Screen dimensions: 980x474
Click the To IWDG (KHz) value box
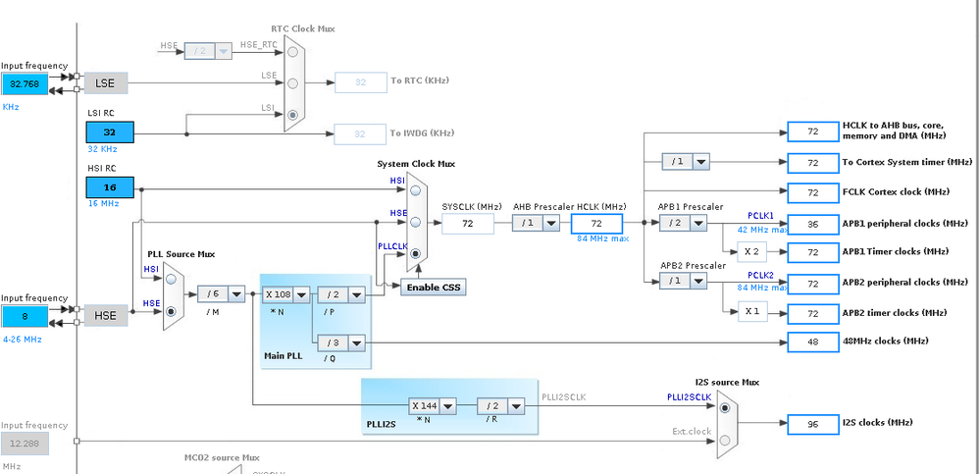(x=360, y=133)
